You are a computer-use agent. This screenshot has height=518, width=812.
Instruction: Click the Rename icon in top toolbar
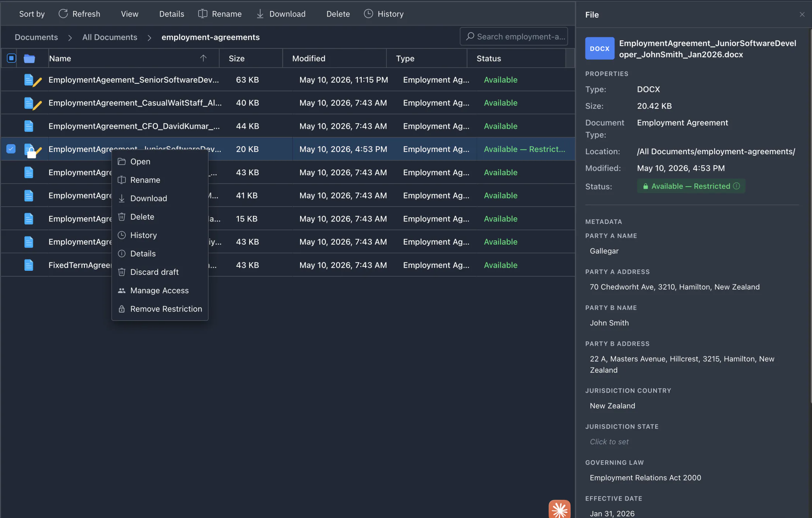tap(203, 14)
